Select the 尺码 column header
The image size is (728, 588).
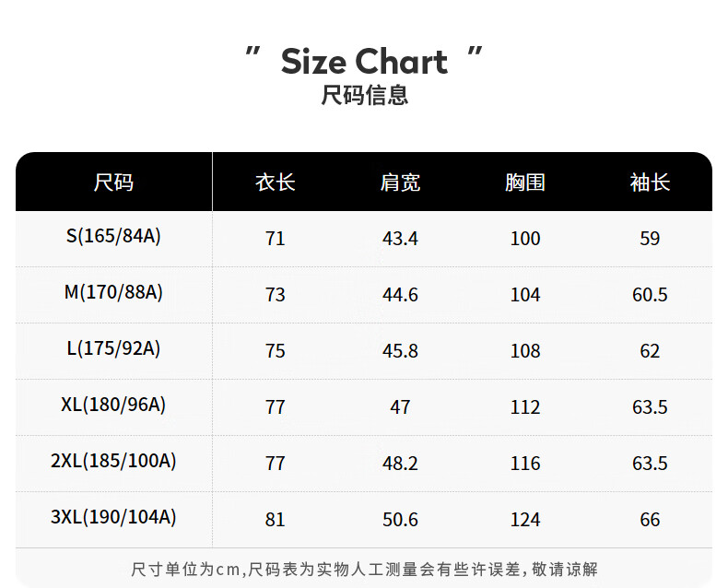(113, 182)
